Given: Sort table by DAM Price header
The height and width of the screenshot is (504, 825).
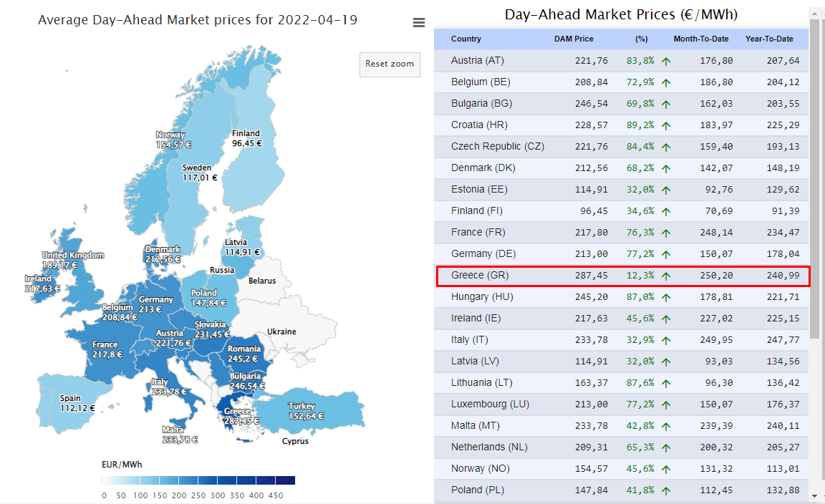Looking at the screenshot, I should (574, 39).
